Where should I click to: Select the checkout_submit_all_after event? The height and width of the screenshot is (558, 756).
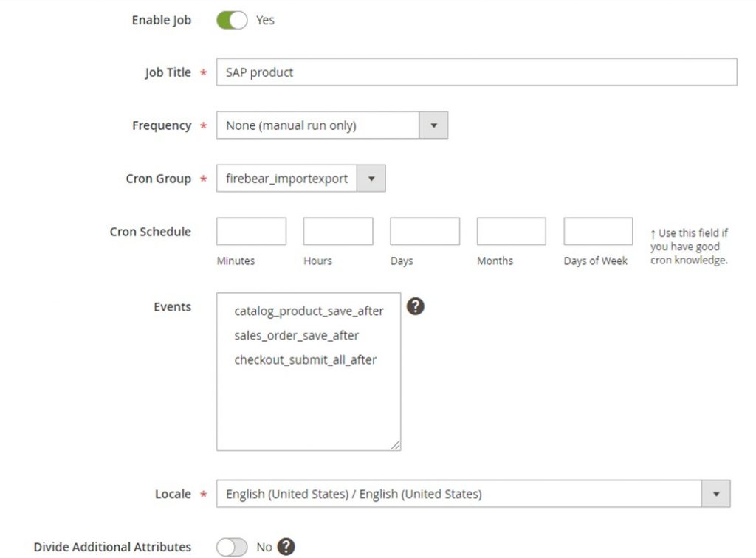[305, 360]
